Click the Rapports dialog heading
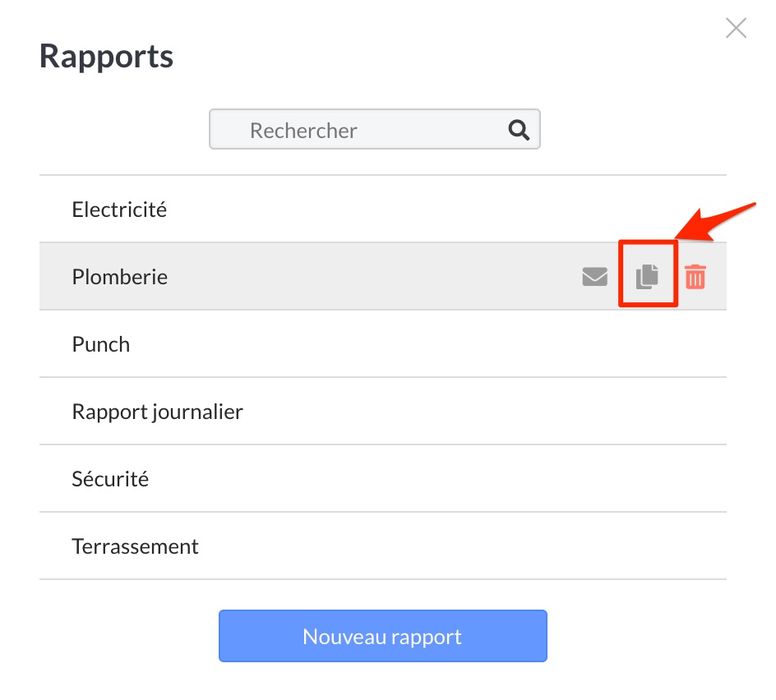The height and width of the screenshot is (700, 776). (x=107, y=57)
